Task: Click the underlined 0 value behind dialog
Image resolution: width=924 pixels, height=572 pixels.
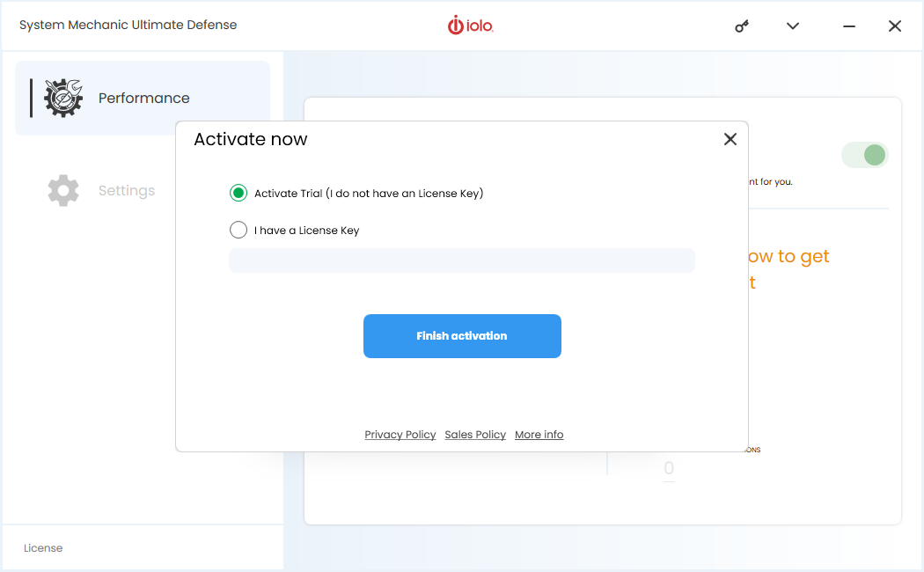Action: 669,468
